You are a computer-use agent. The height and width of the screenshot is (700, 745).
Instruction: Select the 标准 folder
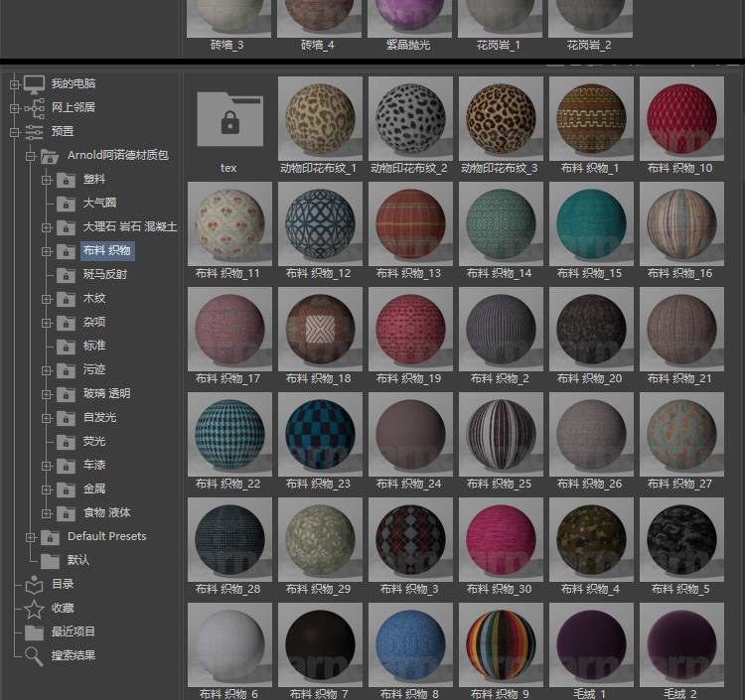click(94, 346)
